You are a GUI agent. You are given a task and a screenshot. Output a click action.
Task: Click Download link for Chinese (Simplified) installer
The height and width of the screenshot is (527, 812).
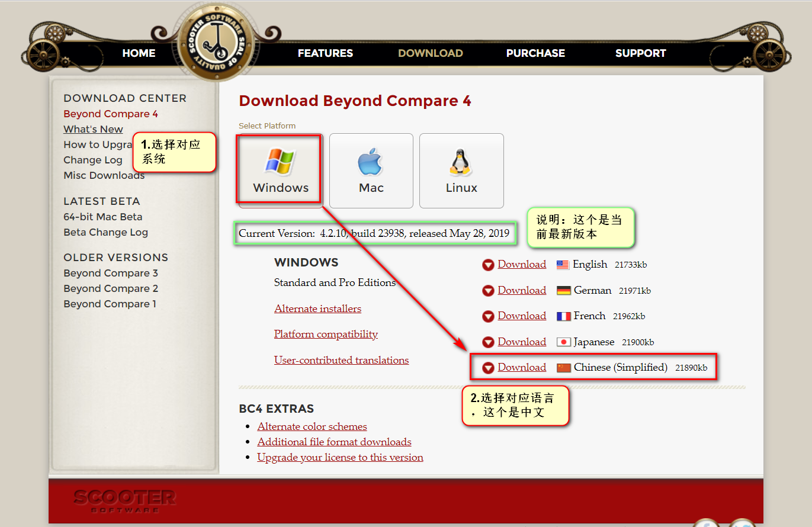coord(522,367)
